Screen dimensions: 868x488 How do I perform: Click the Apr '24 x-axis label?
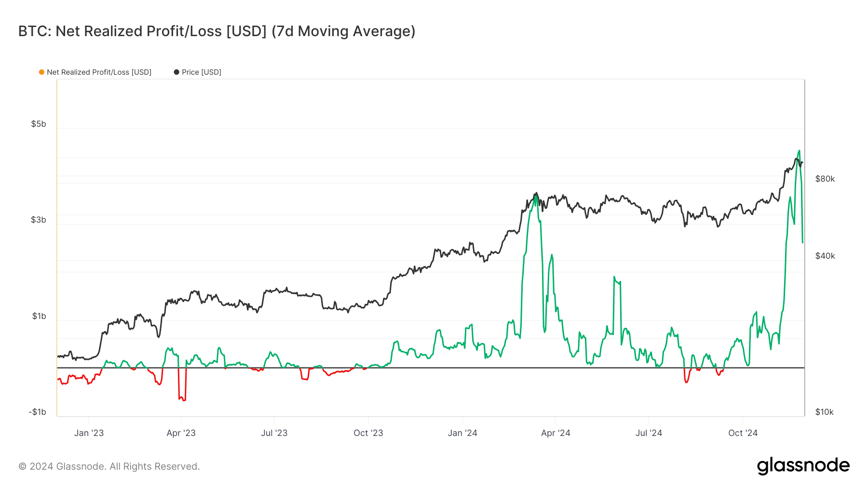[x=556, y=433]
